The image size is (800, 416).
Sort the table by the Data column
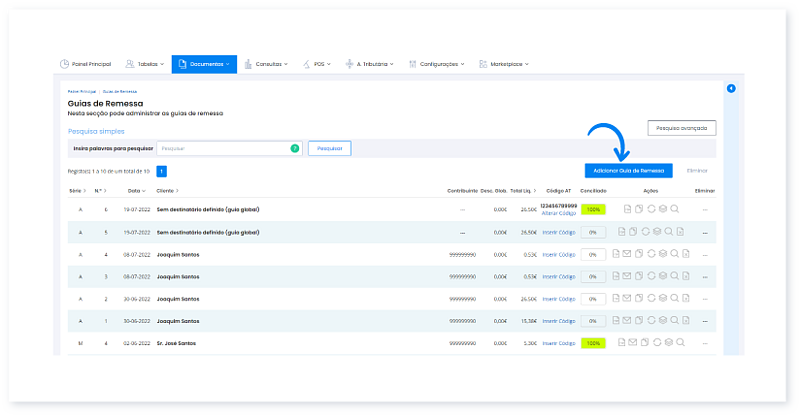click(135, 190)
